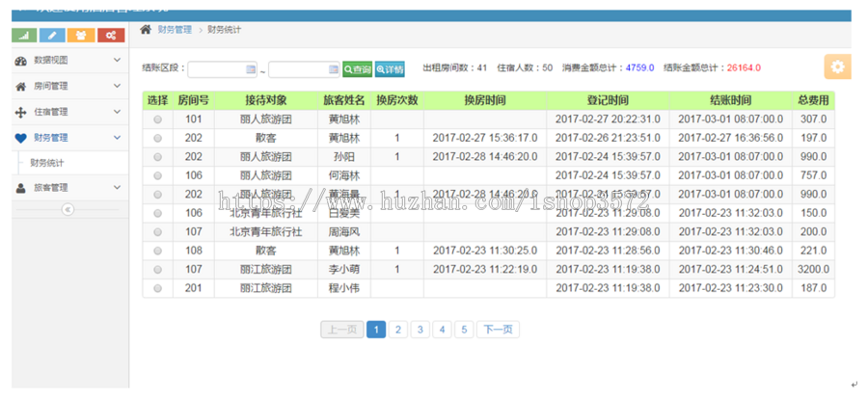This screenshot has width=868, height=398.
Task: Select the radio for the 孙阳 row
Action: click(158, 157)
